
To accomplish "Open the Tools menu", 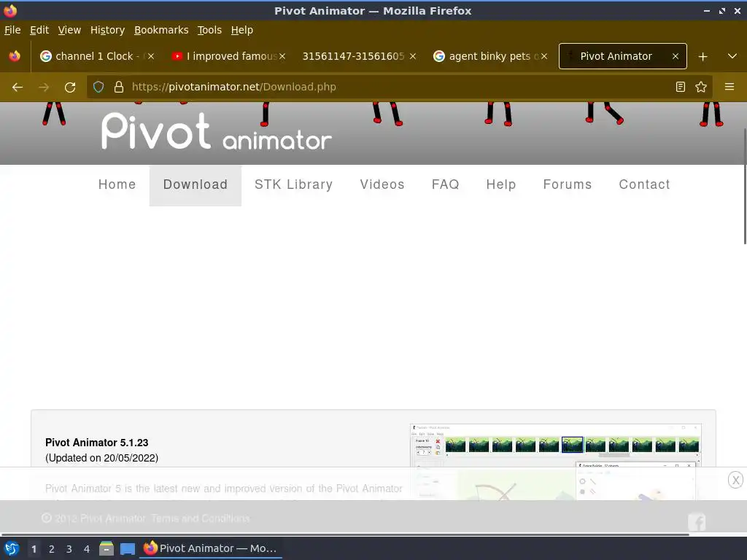I will coord(209,30).
